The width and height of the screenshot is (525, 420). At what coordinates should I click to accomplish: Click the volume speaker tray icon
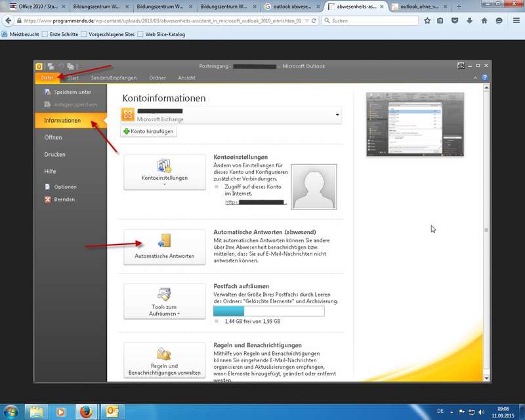482,411
